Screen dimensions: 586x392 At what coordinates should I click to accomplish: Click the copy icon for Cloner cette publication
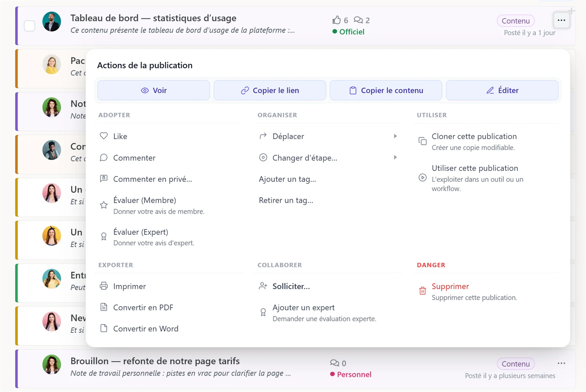pos(422,141)
